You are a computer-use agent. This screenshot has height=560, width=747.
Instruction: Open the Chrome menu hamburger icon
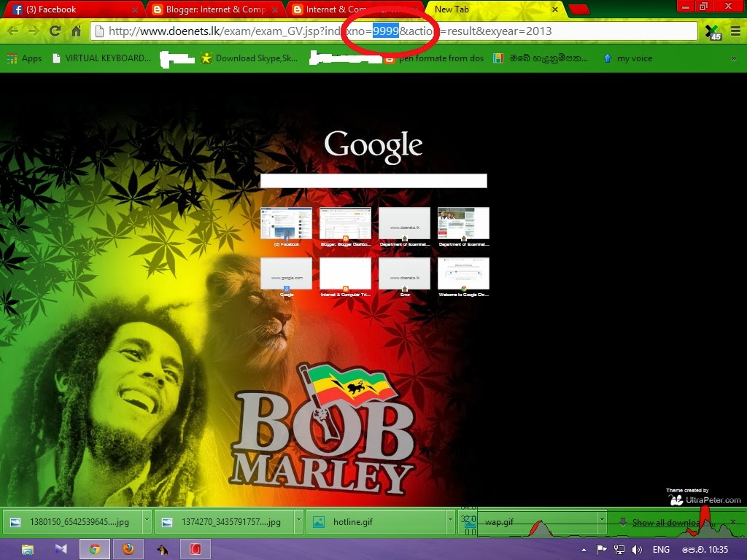(x=735, y=31)
